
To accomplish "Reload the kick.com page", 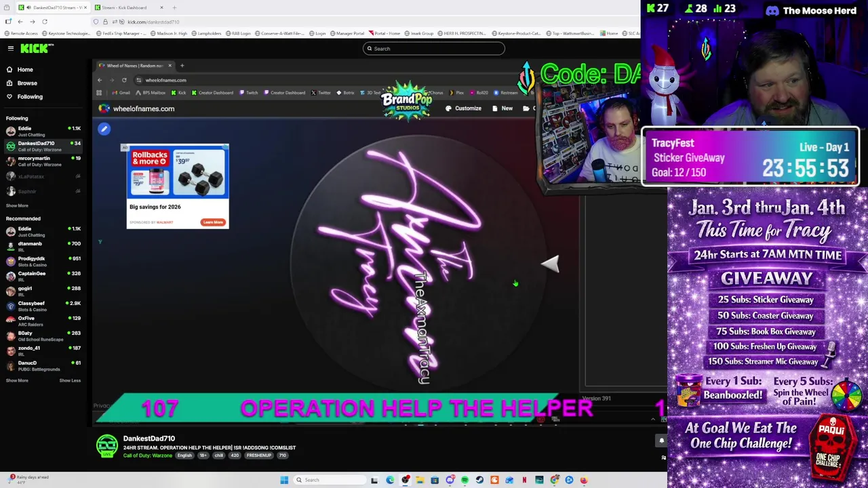I will 45,22.
